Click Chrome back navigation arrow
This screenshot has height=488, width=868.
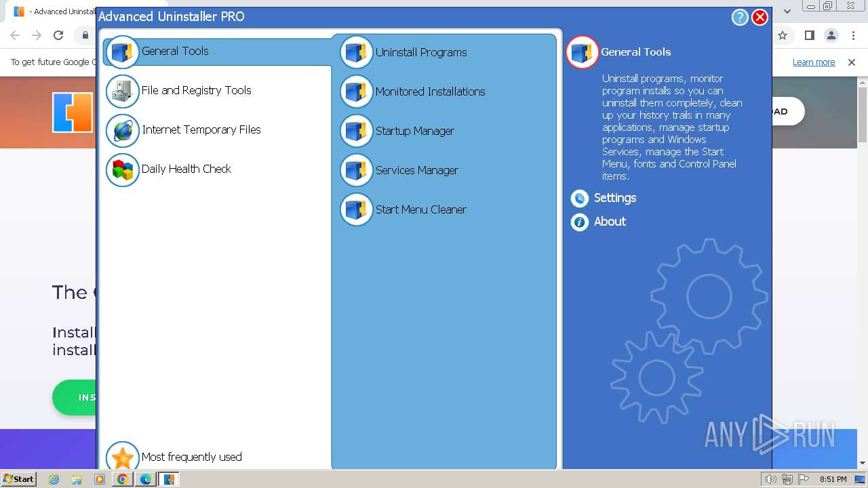15,35
